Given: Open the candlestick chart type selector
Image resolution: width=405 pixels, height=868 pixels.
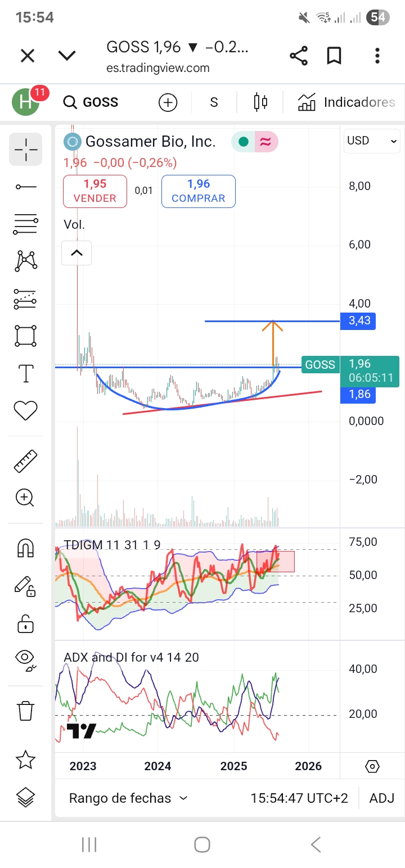Looking at the screenshot, I should (260, 102).
